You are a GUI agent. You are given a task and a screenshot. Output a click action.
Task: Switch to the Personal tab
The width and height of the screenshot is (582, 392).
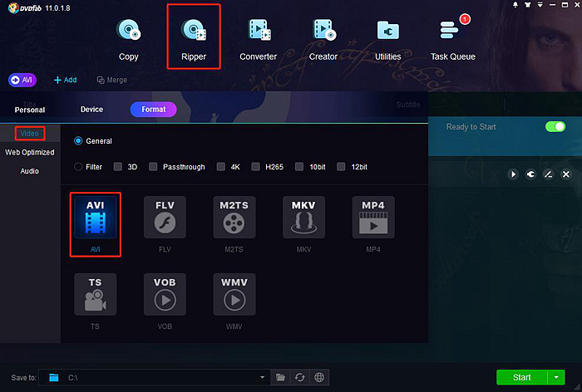coord(30,110)
